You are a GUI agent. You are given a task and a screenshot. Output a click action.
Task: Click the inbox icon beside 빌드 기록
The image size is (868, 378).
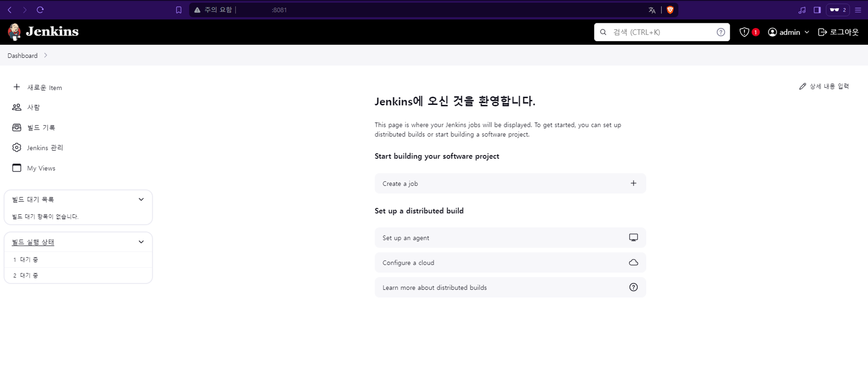pyautogui.click(x=17, y=127)
